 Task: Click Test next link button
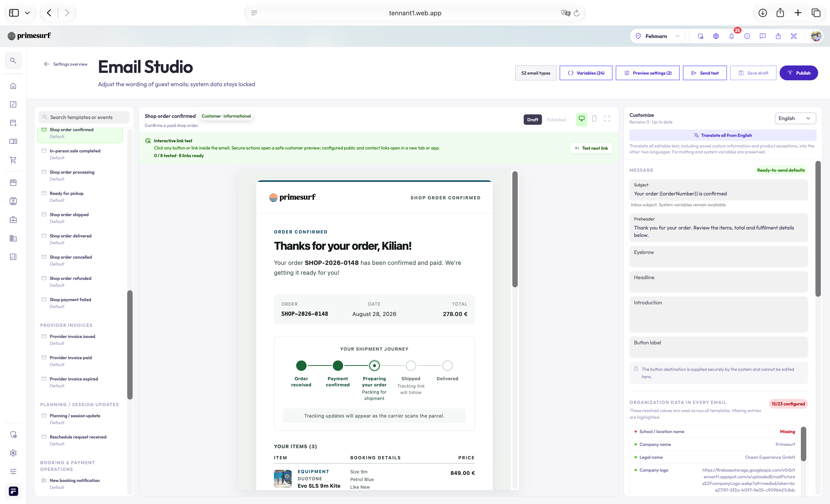pos(591,148)
